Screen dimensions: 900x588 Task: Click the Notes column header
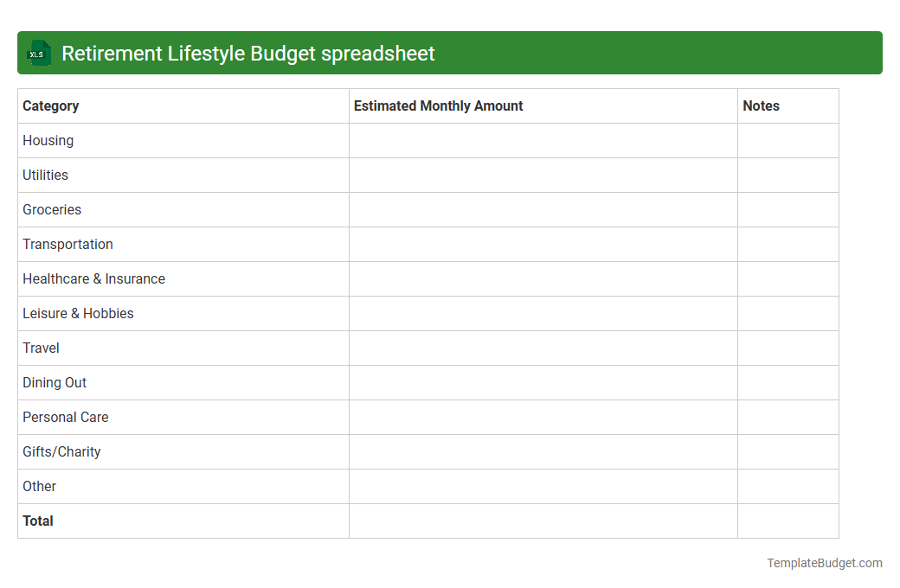pyautogui.click(x=761, y=105)
